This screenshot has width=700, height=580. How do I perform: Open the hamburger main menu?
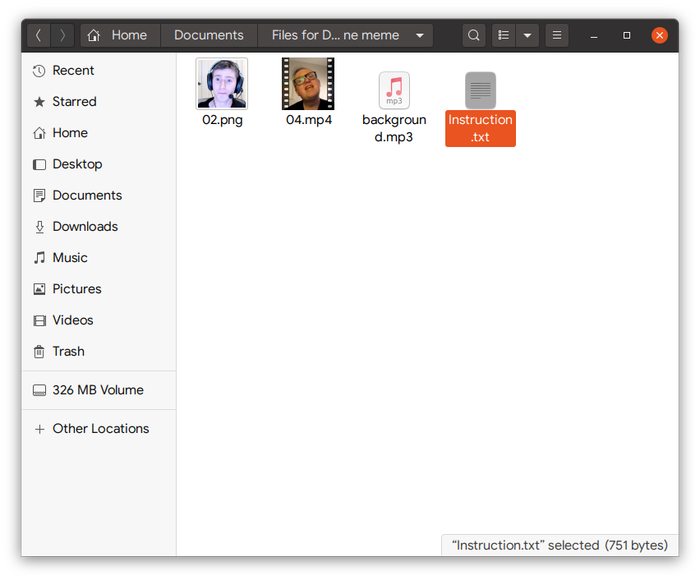(x=557, y=35)
